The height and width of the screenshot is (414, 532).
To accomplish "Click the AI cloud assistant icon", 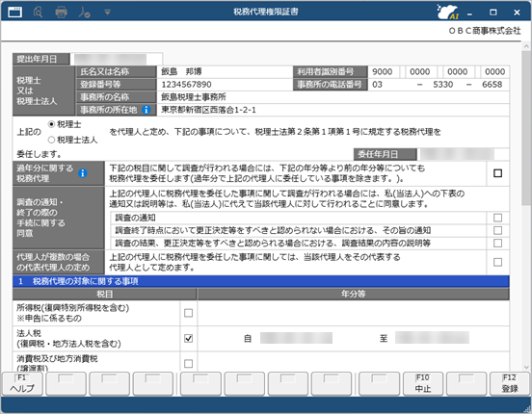I will tap(448, 13).
